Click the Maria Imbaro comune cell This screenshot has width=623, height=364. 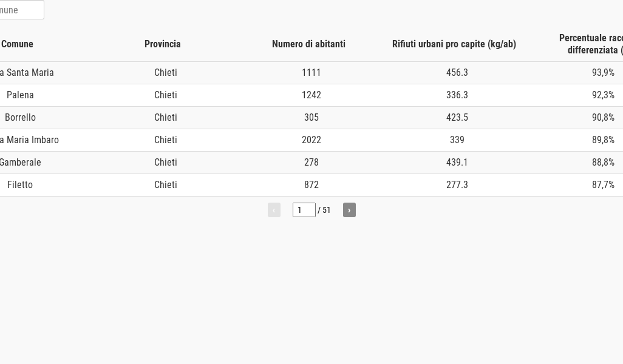(29, 140)
